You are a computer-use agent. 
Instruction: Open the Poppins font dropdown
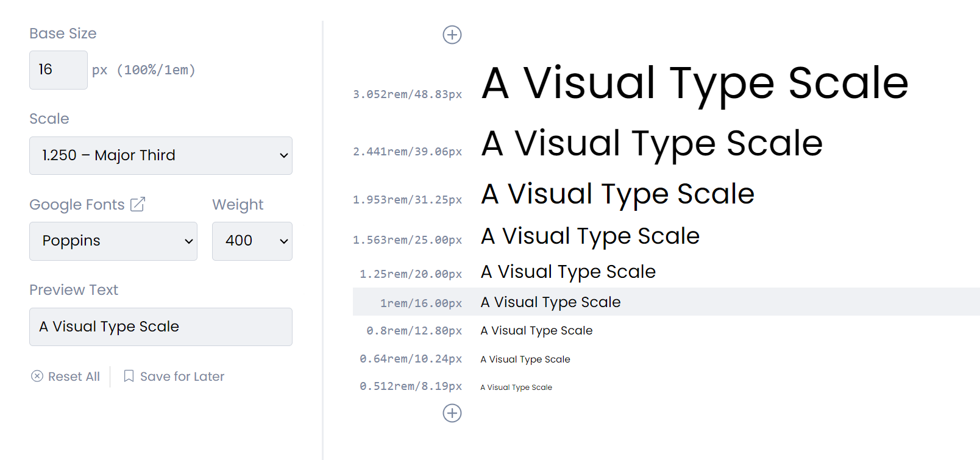click(113, 241)
